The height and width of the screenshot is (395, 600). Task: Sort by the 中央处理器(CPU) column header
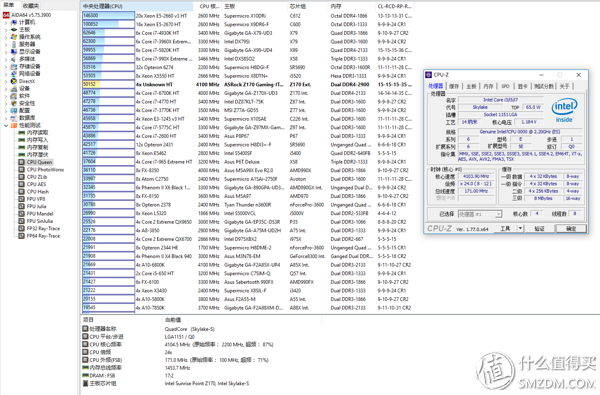[x=137, y=7]
